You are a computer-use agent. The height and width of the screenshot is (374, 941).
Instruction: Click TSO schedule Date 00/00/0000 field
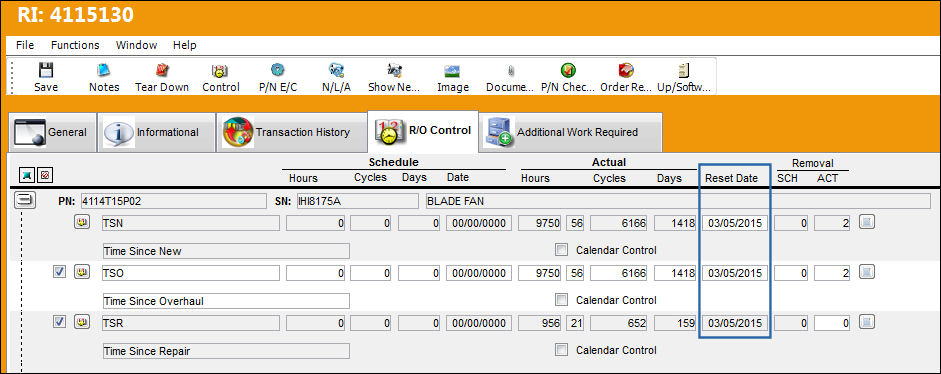tap(478, 273)
